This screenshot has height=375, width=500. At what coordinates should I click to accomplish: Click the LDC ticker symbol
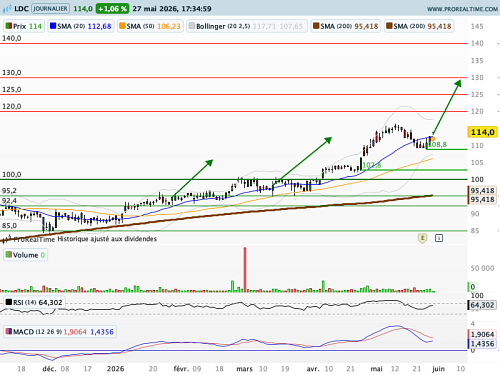click(x=21, y=9)
